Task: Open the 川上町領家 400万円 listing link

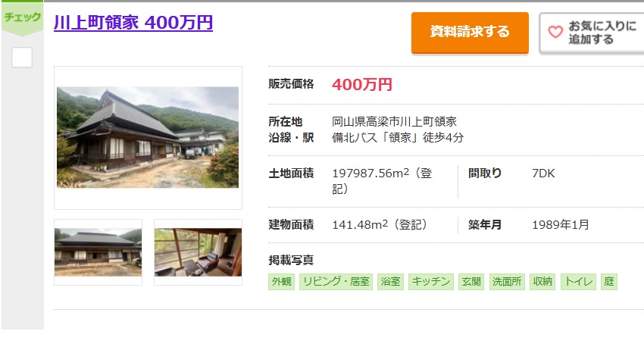Action: click(x=133, y=23)
